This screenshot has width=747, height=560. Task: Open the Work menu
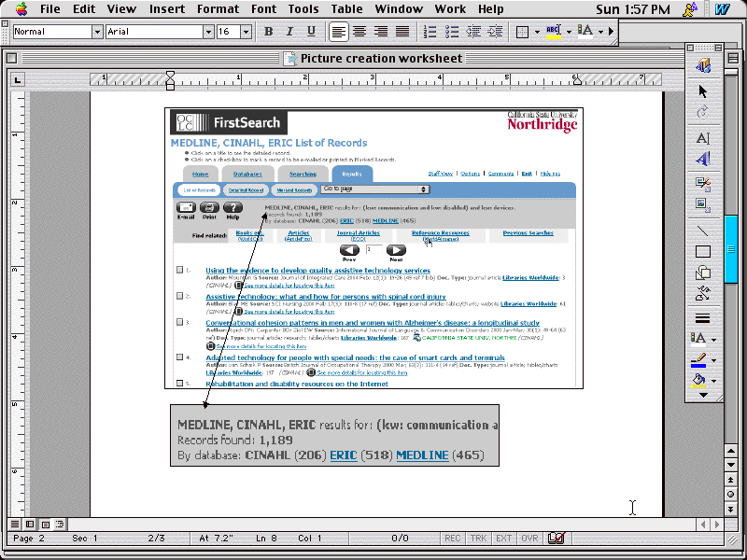tap(450, 8)
